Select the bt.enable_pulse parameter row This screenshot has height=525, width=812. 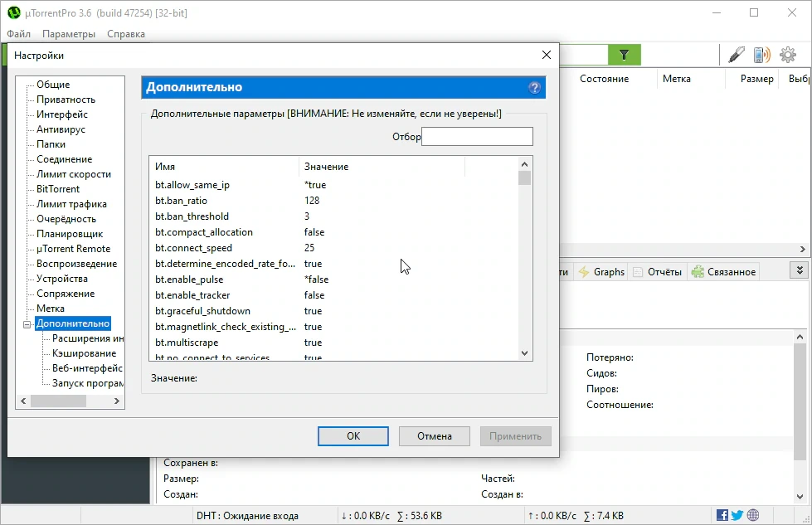(333, 280)
